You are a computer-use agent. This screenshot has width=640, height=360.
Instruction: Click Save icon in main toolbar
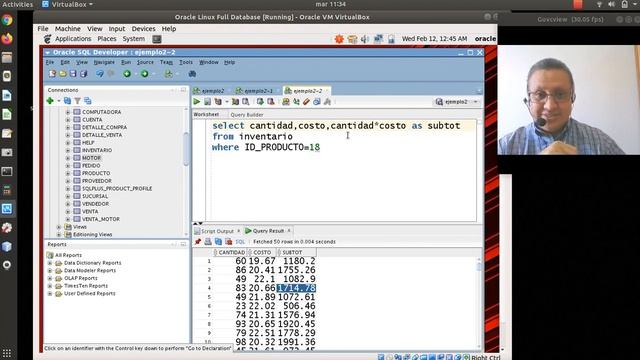(x=73, y=73)
